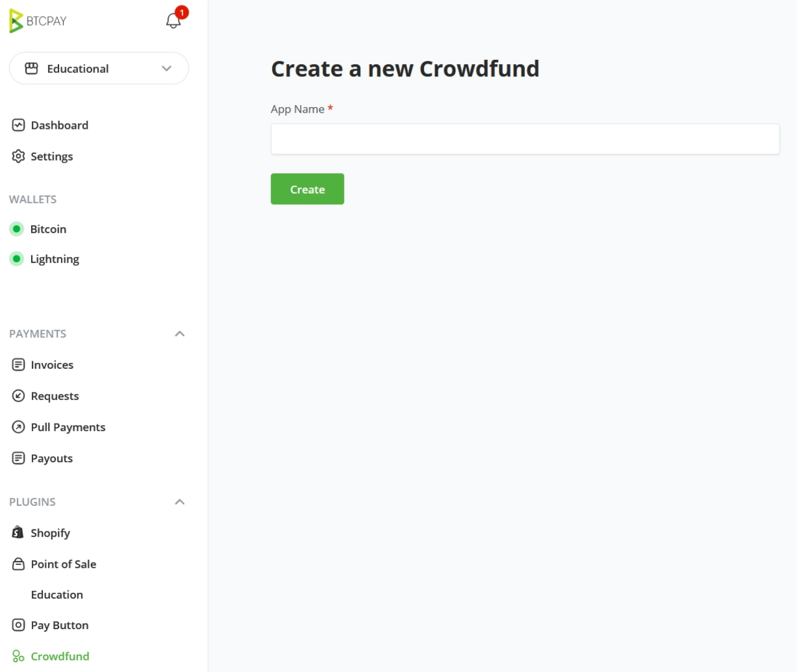Click the Bitcoin wallet green status dot
797x672 pixels.
pos(17,229)
